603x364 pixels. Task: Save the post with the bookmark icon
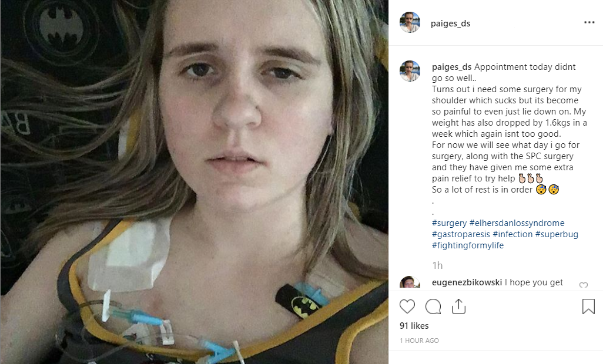588,306
